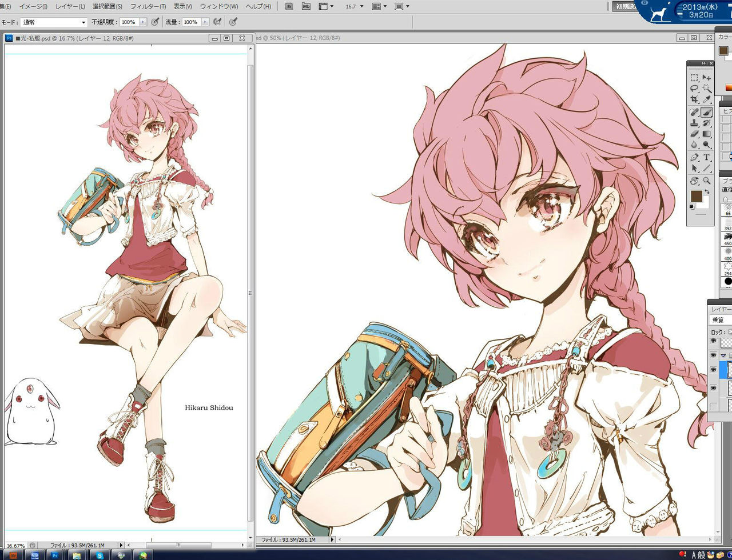Show the hidden layer via empty eye box
Viewport: 732px width, 560px height.
(713, 406)
